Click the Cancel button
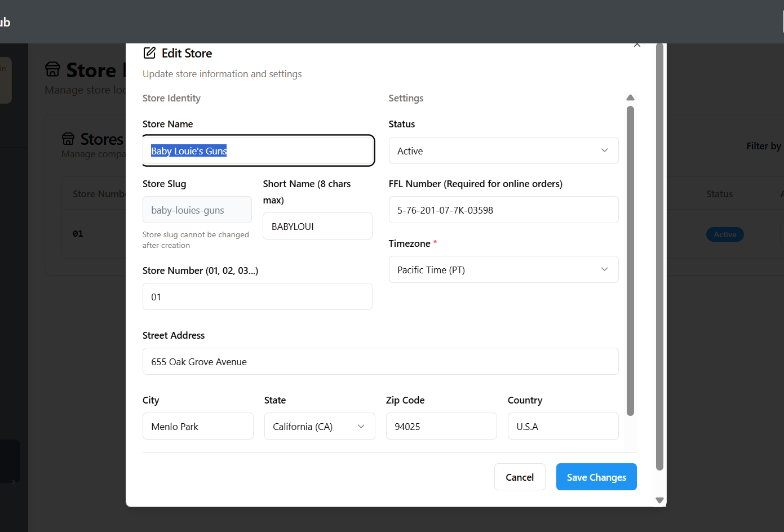This screenshot has width=784, height=532. click(x=520, y=477)
